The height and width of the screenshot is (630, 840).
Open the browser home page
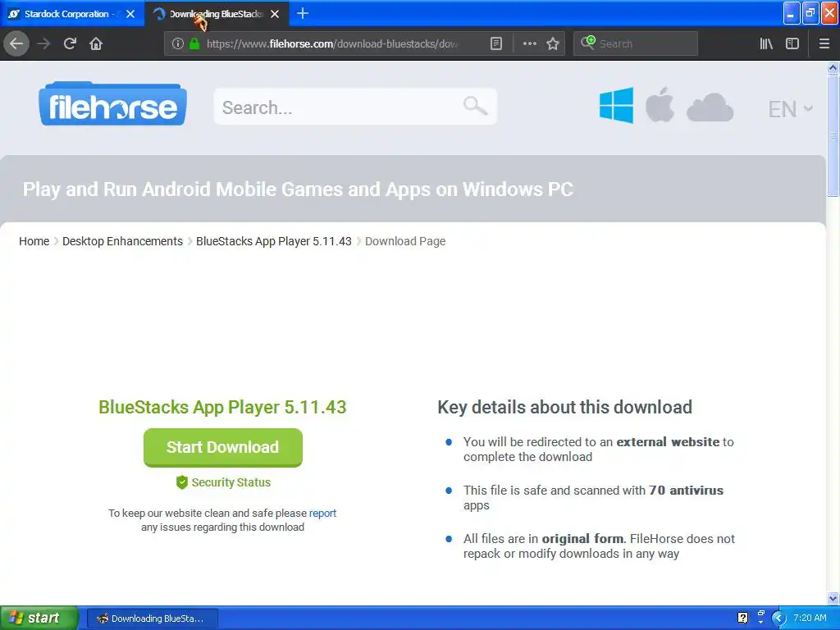point(96,43)
